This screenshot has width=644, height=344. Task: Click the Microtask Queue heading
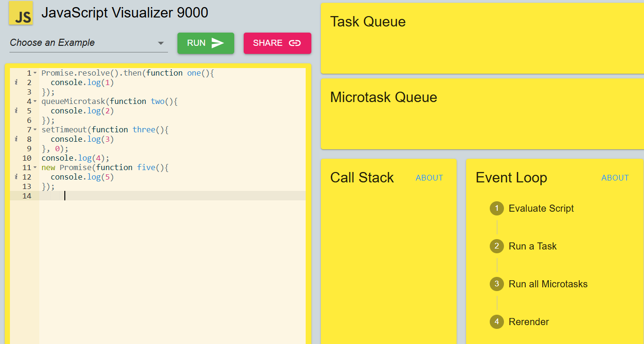click(x=383, y=97)
